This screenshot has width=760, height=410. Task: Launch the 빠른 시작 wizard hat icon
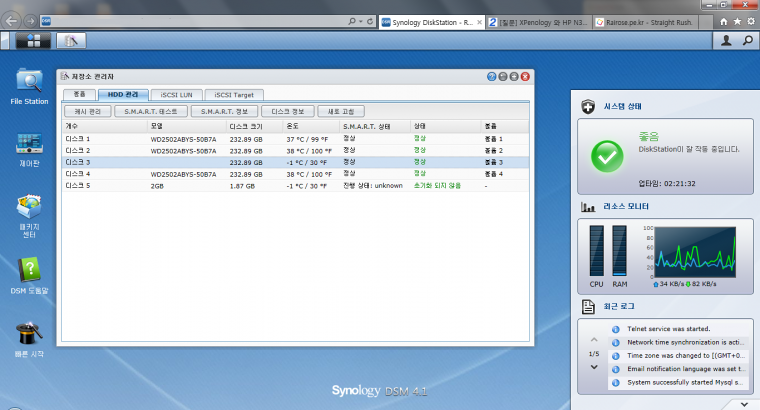(x=29, y=333)
